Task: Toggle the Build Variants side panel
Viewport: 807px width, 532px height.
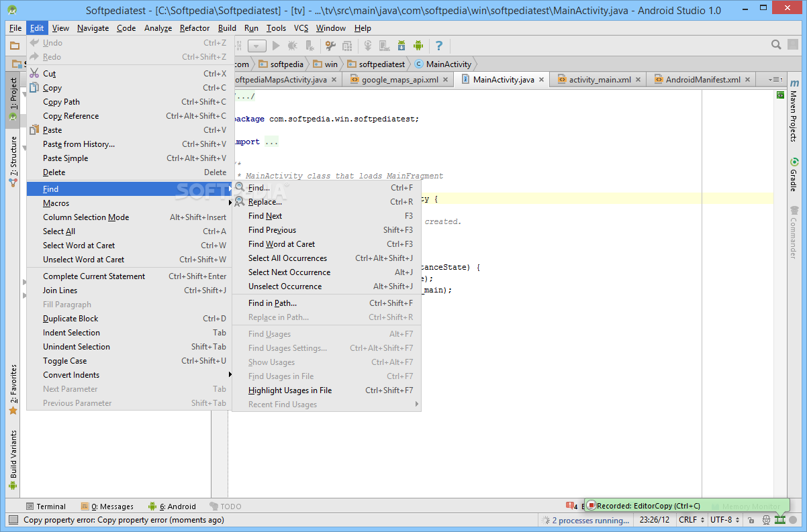Action: tap(13, 460)
